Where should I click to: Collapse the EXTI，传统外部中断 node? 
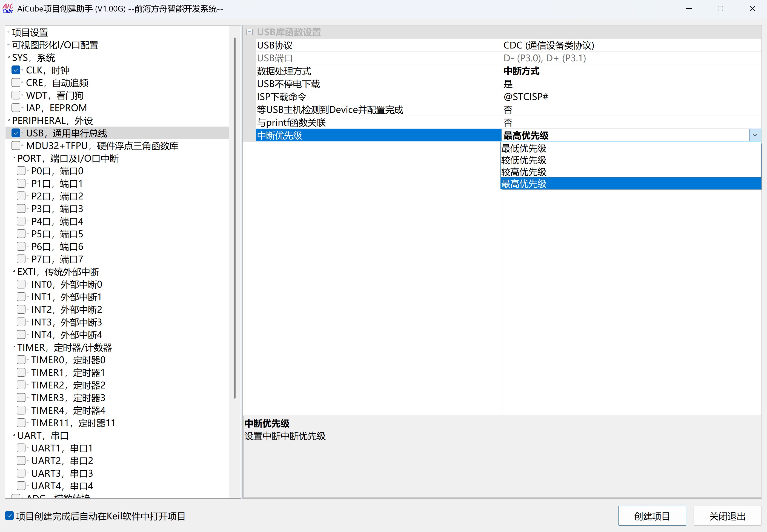click(x=14, y=271)
